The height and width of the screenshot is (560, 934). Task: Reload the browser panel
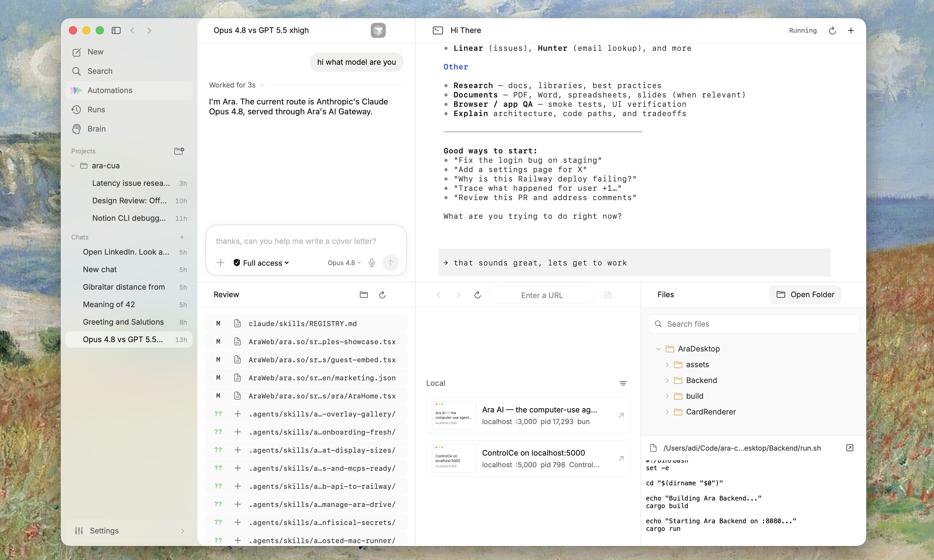477,295
